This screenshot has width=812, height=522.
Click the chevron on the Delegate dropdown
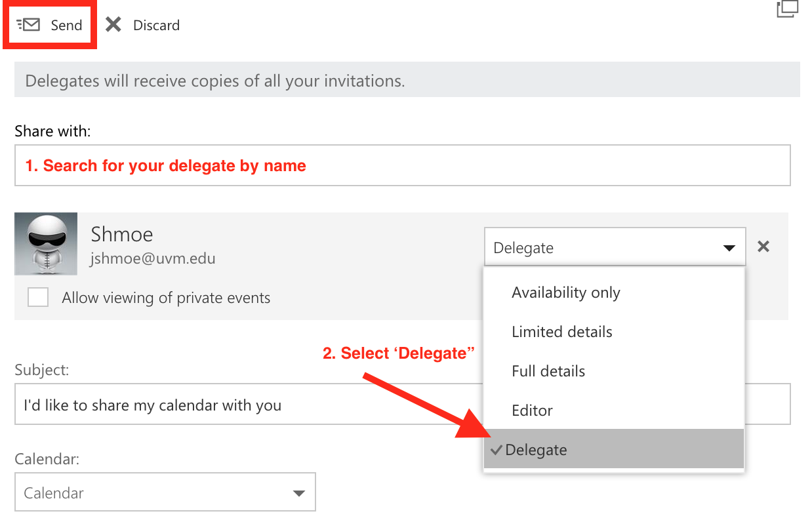click(729, 249)
